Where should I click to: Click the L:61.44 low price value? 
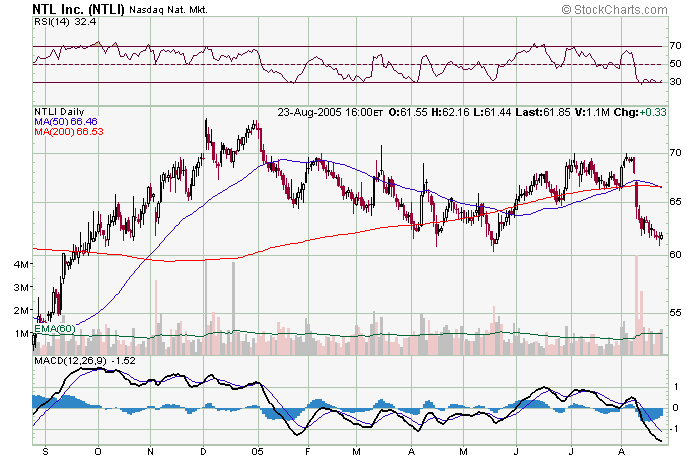tap(492, 112)
